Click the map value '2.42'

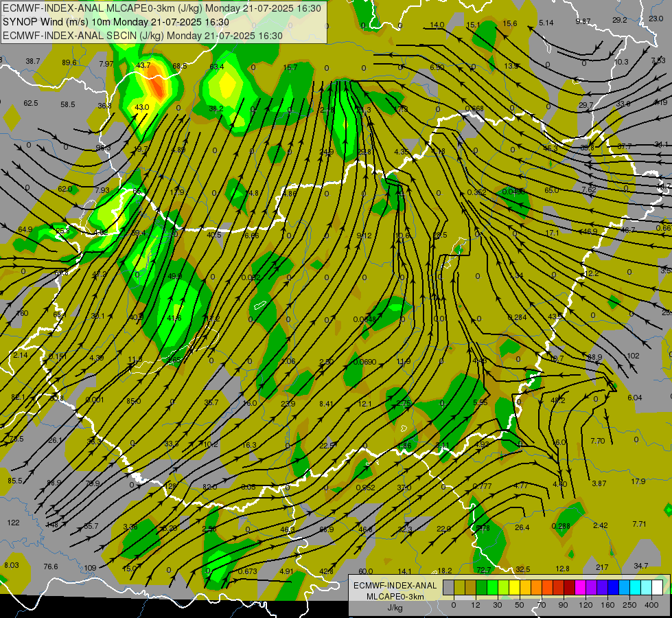[601, 525]
